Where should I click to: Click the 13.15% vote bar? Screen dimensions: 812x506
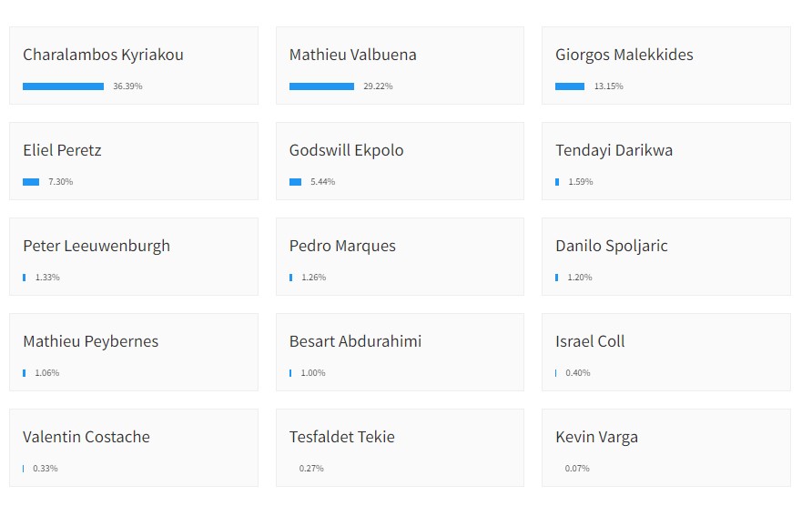pos(570,86)
